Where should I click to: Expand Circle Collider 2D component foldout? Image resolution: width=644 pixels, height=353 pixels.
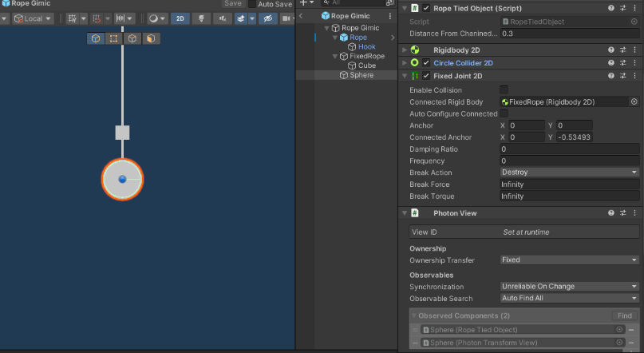405,63
